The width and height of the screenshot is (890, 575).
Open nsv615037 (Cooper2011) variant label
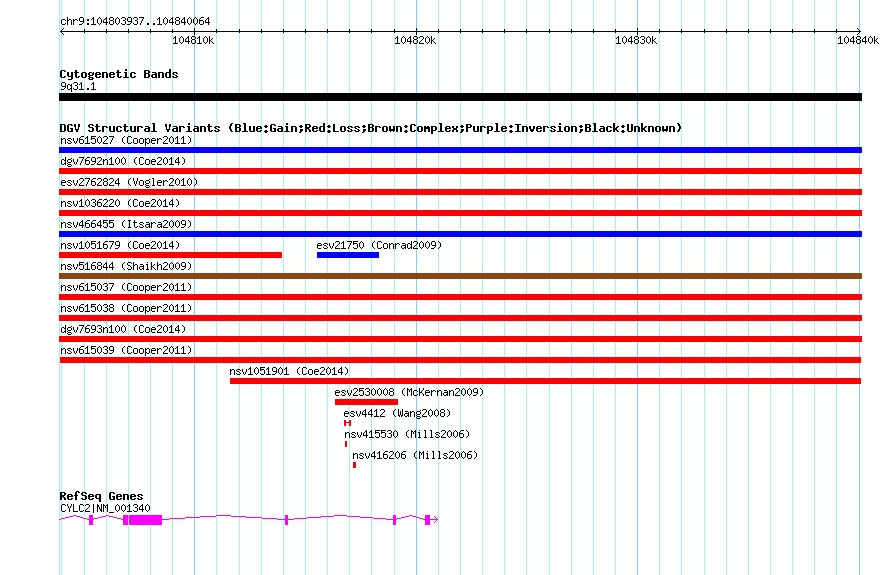tap(126, 287)
